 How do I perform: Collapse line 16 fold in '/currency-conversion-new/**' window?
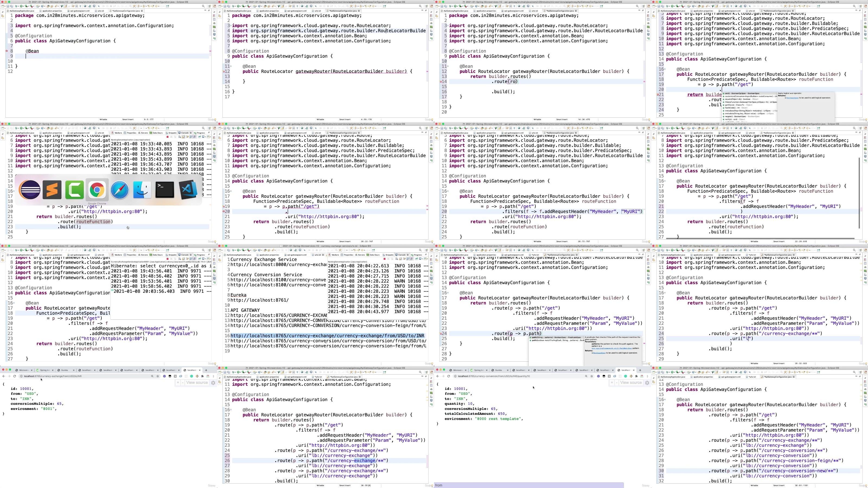pyautogui.click(x=665, y=400)
